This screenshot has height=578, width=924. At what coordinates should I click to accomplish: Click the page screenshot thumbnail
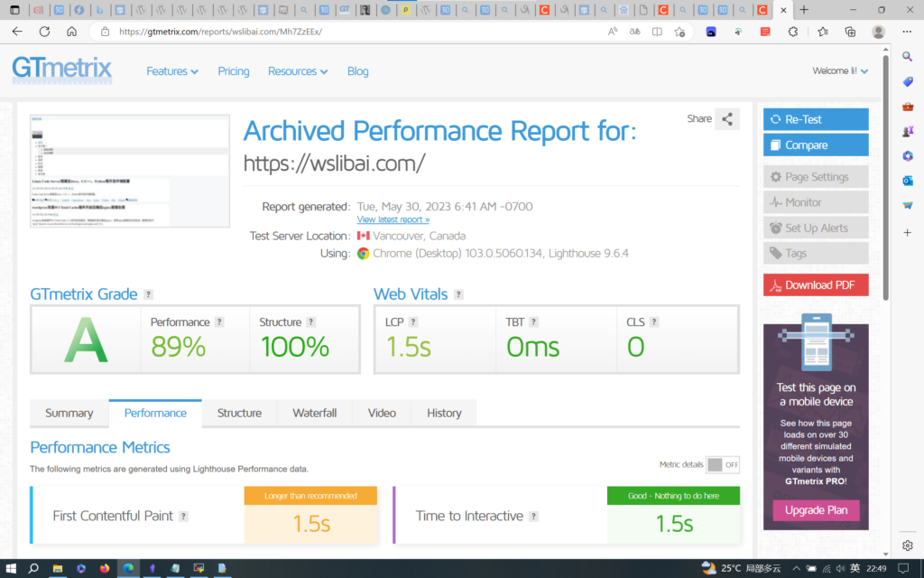pyautogui.click(x=130, y=172)
